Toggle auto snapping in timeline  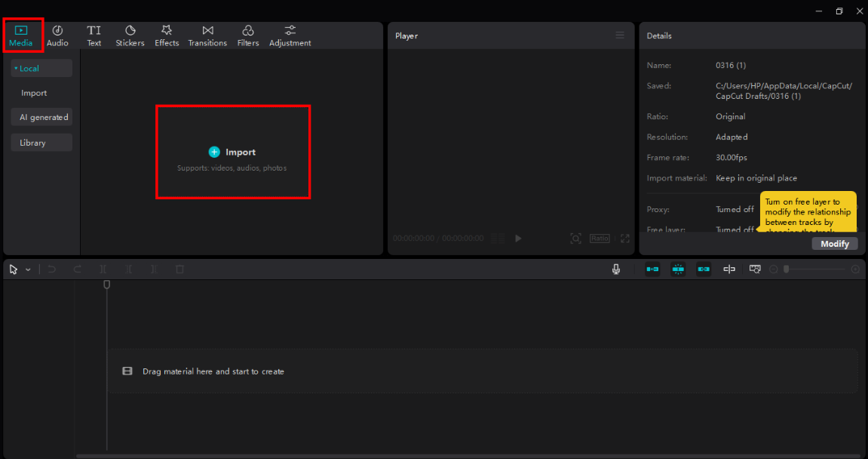click(x=678, y=270)
